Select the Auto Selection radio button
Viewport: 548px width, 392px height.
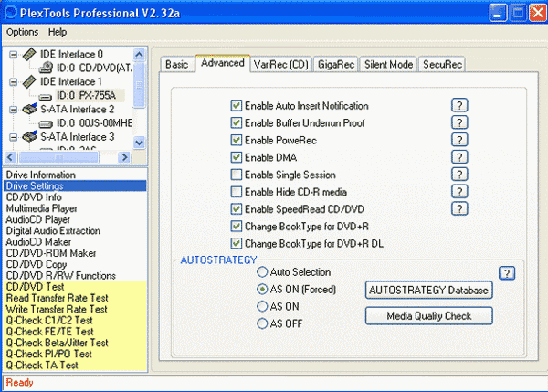262,271
